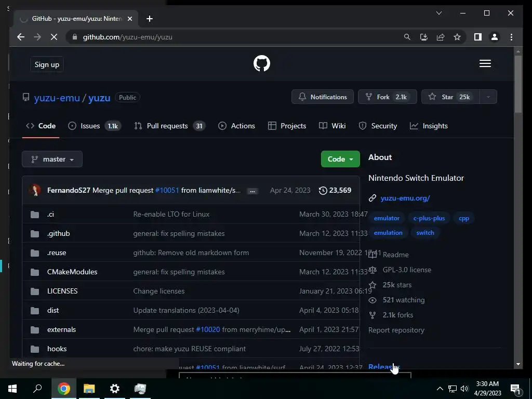The width and height of the screenshot is (532, 399).
Task: Open Chrome three-dot menu
Action: 511,37
